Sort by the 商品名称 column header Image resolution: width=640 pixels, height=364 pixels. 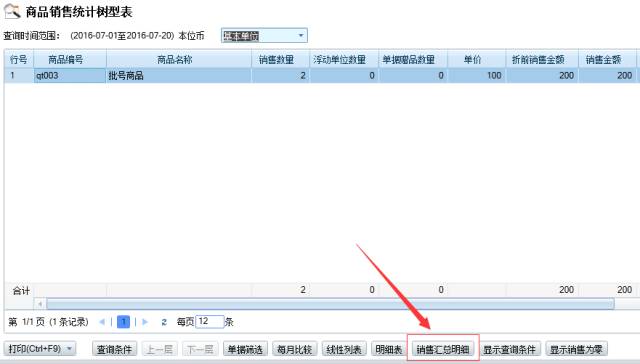point(179,60)
